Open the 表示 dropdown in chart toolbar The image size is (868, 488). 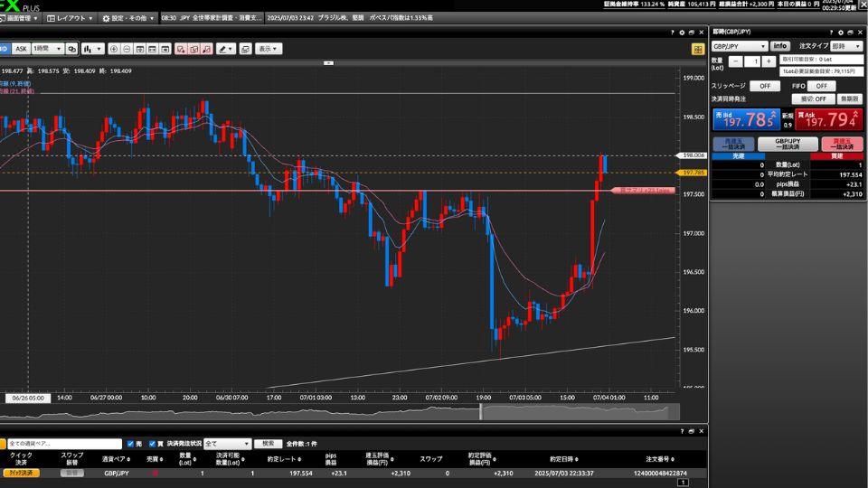coord(269,49)
